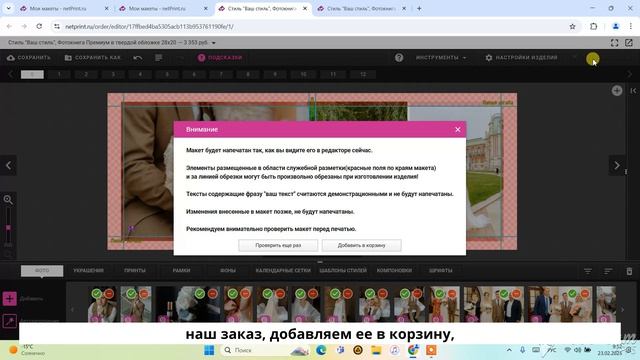This screenshot has height=360, width=640.
Task: Open Настройки изделия gear settings
Action: coord(521,58)
